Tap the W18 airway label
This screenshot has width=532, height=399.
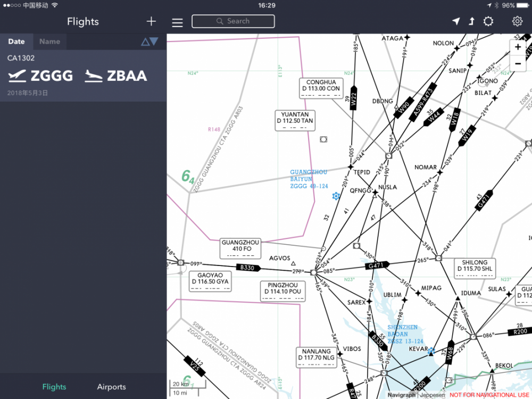(454, 119)
